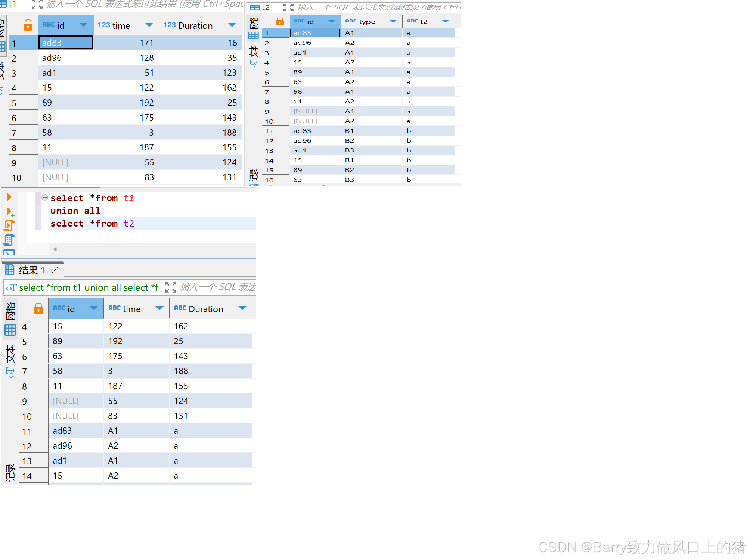The image size is (747, 560).
Task: Maximize the result filter panel with the expand icon
Action: 171,287
